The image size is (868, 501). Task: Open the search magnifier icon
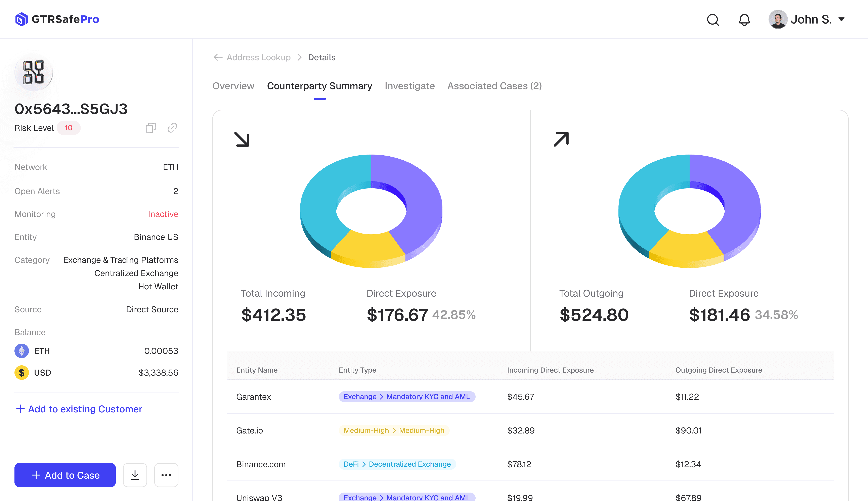(x=713, y=20)
